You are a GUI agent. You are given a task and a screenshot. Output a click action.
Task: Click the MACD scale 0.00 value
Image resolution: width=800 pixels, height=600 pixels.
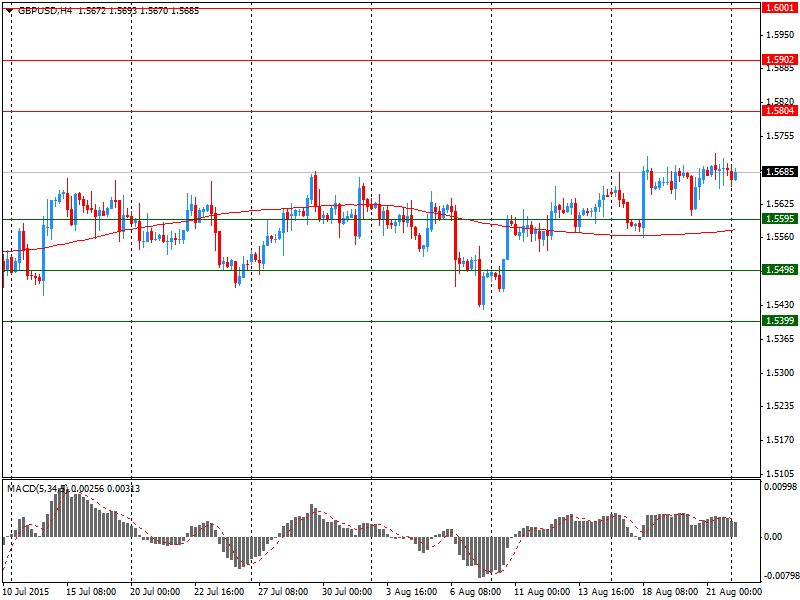point(773,537)
